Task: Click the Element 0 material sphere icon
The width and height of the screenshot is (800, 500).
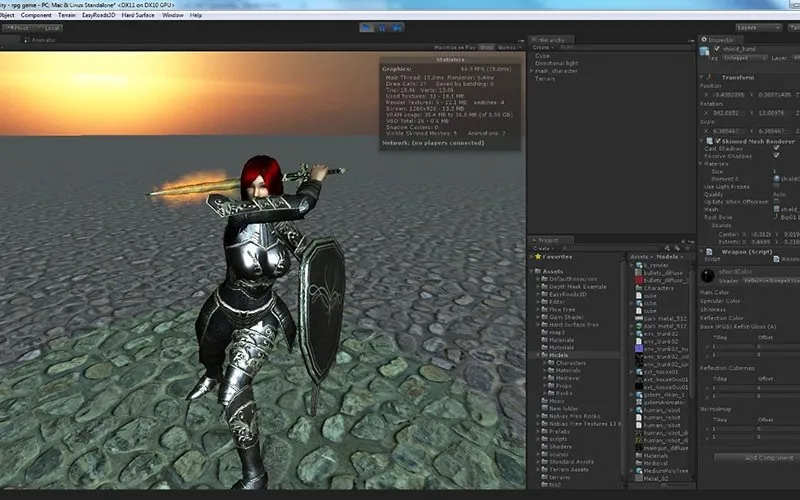Action: coord(777,179)
